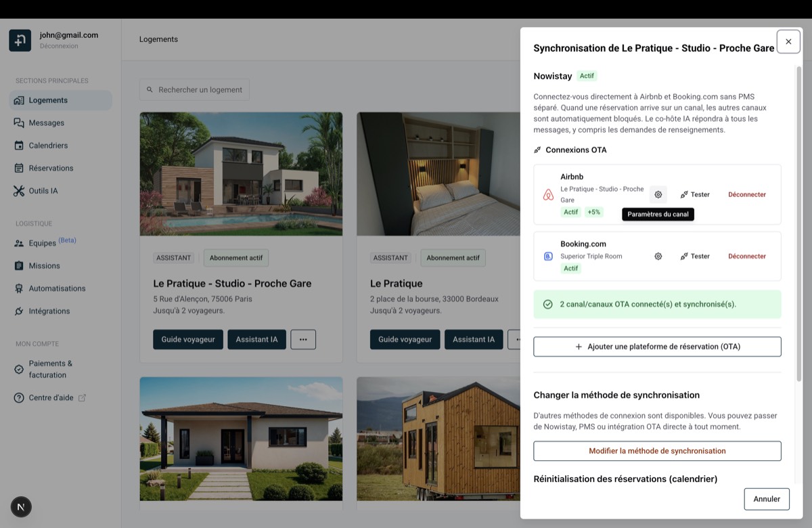Open Logements in the top header
Image resolution: width=812 pixels, height=528 pixels.
(158, 39)
